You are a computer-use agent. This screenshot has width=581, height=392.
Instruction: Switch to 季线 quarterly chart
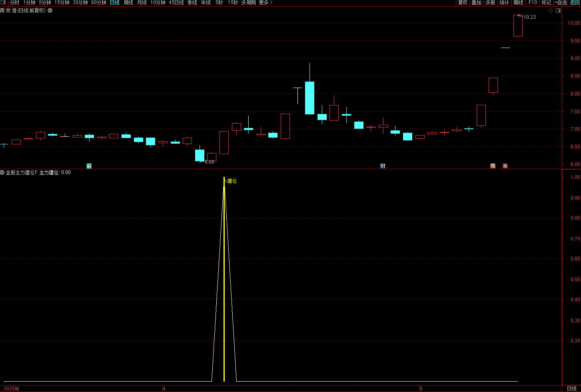click(x=192, y=3)
